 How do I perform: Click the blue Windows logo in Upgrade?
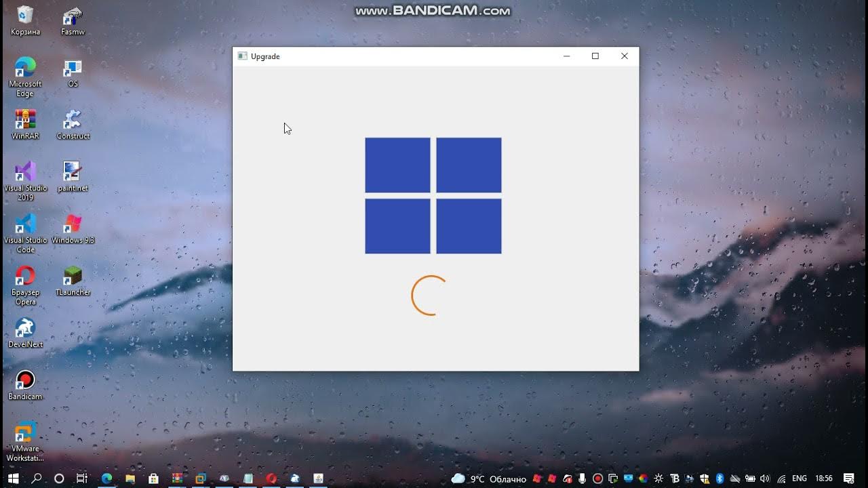tap(433, 196)
